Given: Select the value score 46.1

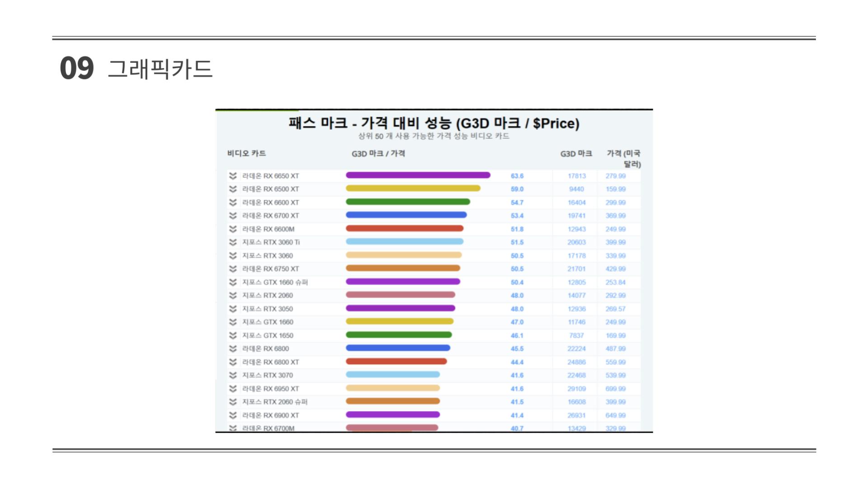Looking at the screenshot, I should coord(517,336).
